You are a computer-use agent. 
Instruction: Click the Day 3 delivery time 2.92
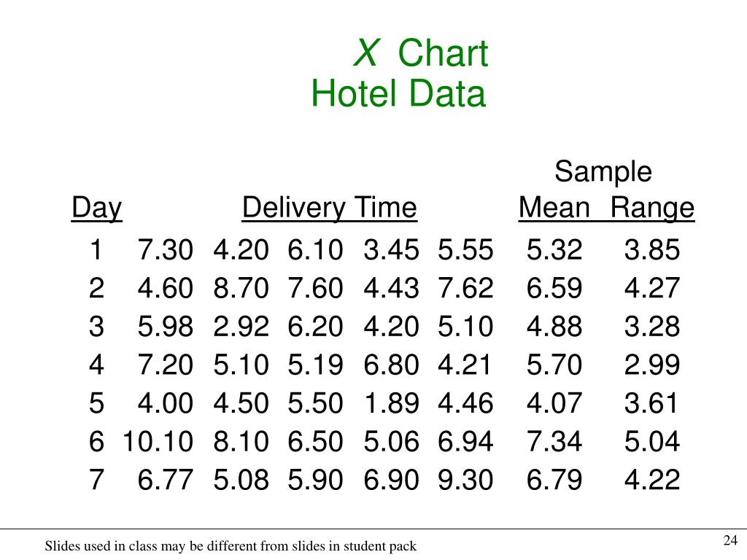tap(241, 326)
